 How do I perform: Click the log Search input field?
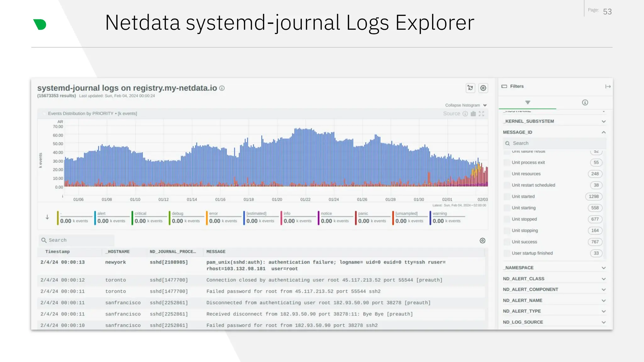point(76,240)
